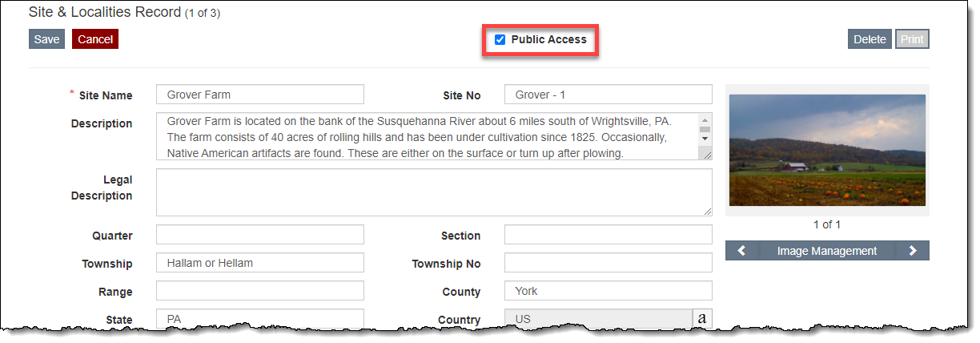Click the County field containing York
Image resolution: width=980 pixels, height=343 pixels.
[608, 291]
